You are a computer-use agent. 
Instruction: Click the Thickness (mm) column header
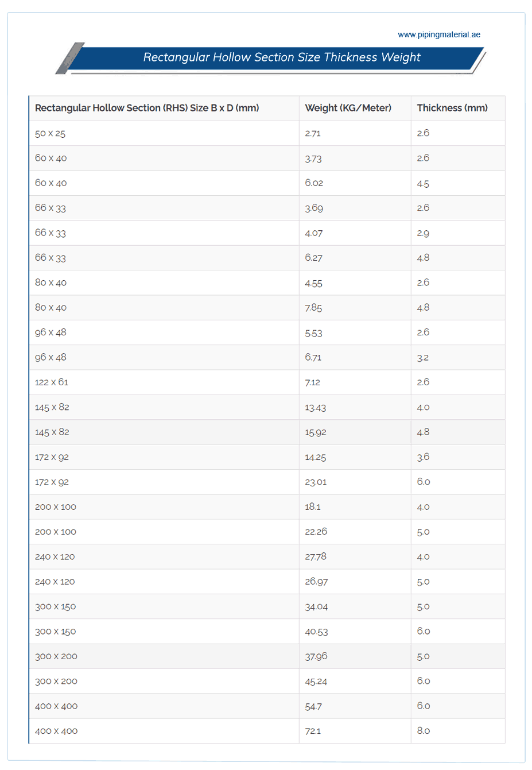452,108
